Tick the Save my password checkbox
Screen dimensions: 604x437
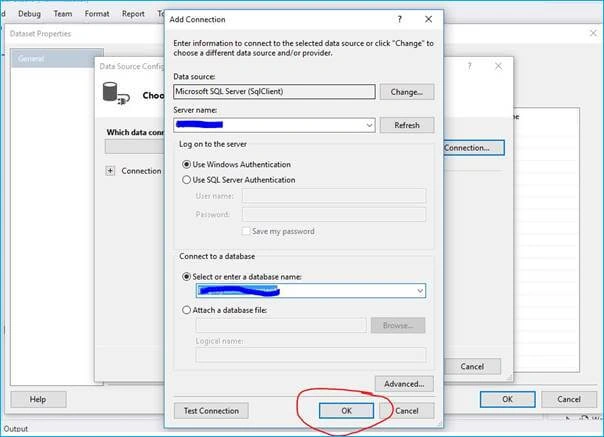click(x=246, y=231)
